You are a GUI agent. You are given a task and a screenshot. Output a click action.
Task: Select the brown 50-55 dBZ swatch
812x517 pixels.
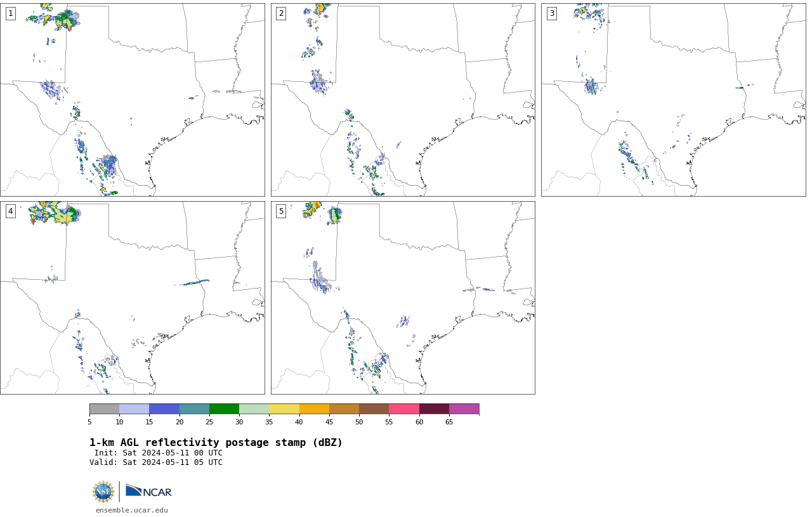[374, 409]
